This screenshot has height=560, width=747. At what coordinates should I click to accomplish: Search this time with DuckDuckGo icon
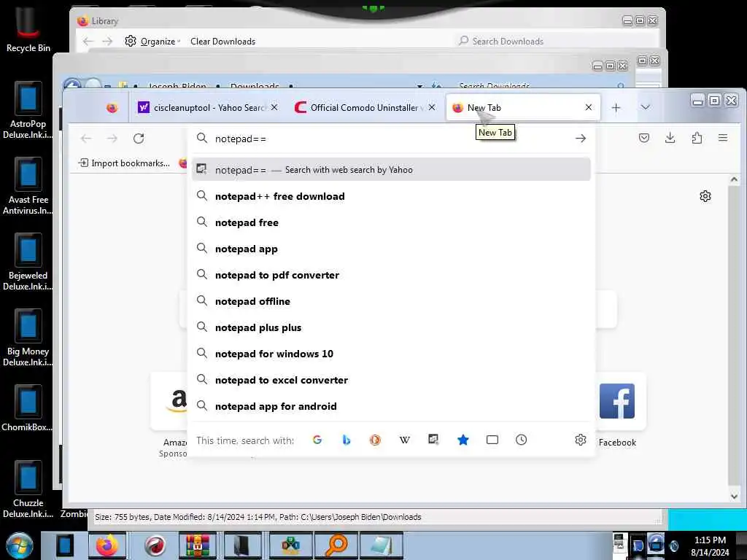(x=376, y=440)
